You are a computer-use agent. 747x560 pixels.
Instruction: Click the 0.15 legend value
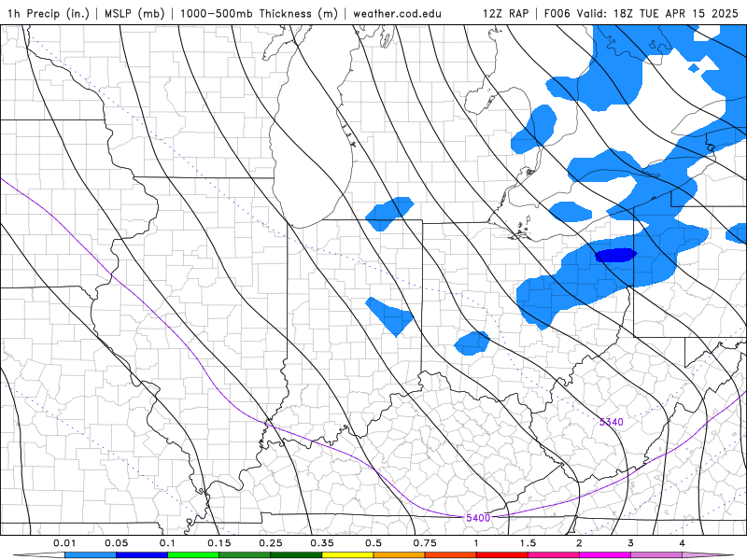click(x=219, y=543)
